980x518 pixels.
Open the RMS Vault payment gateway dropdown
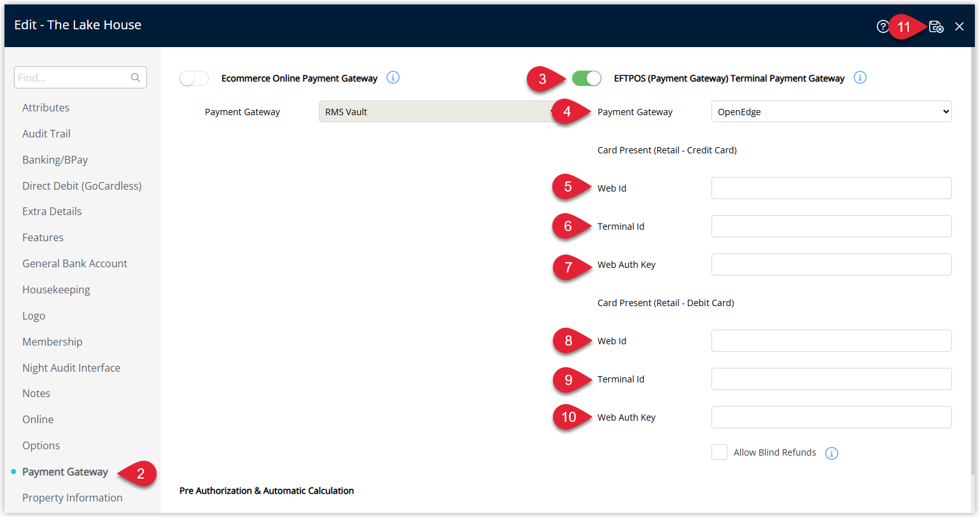pos(438,111)
